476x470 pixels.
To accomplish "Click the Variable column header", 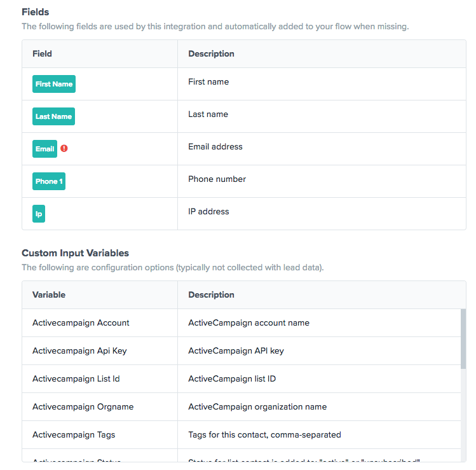I will click(49, 294).
